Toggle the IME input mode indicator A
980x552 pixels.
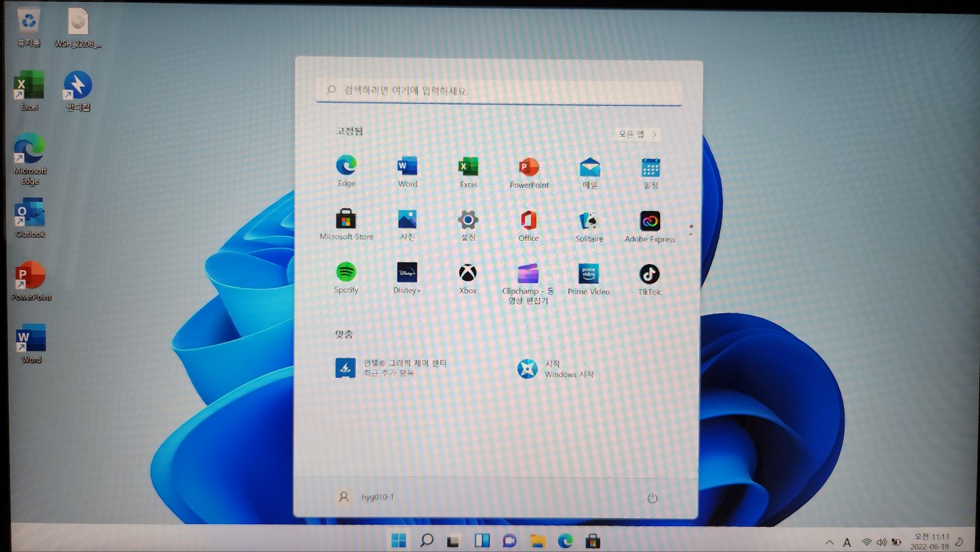coord(847,542)
